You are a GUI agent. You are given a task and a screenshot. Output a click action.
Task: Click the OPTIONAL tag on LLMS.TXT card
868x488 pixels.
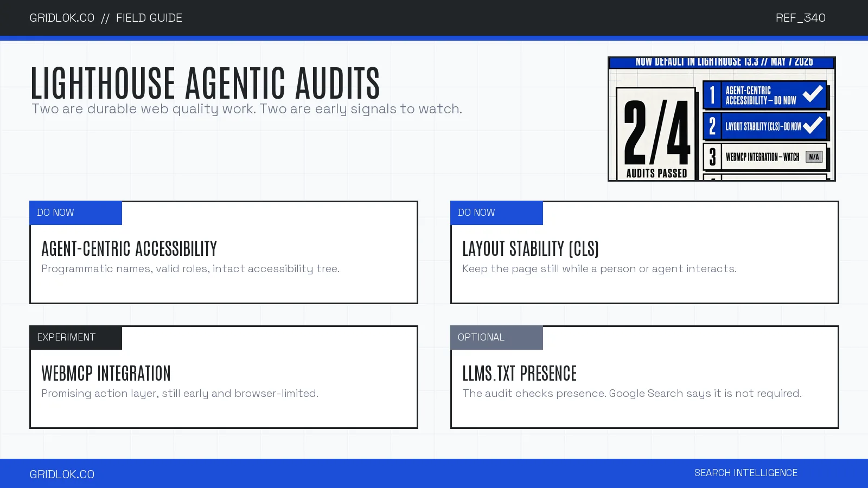[x=496, y=337]
